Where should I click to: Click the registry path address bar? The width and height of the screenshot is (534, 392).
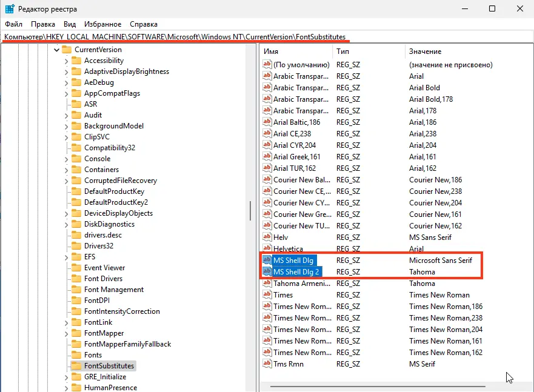click(267, 37)
